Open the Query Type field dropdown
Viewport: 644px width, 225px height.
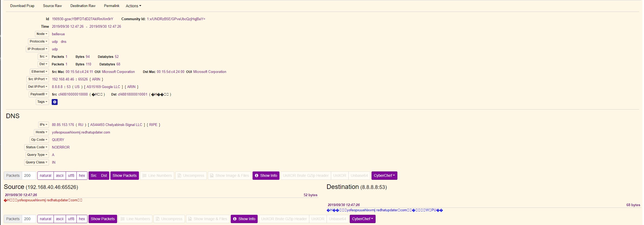pos(37,155)
